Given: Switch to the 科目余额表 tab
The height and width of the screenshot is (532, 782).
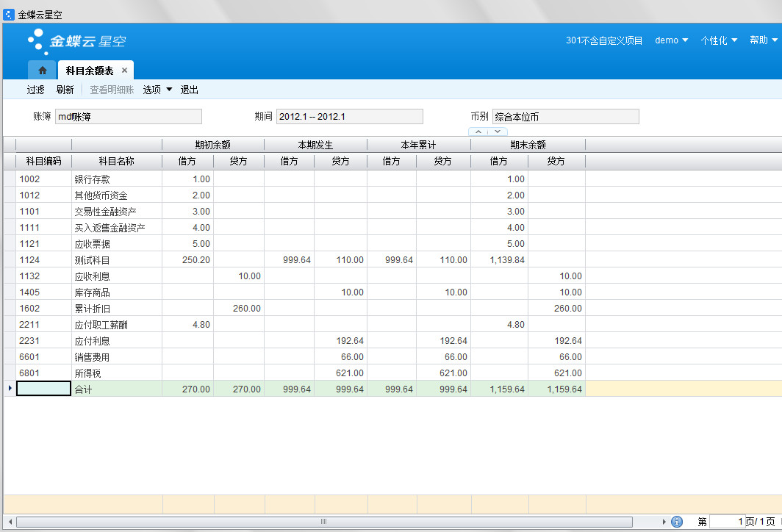Looking at the screenshot, I should [90, 71].
